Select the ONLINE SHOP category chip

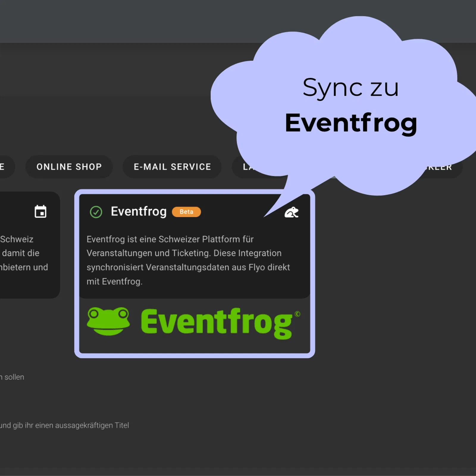pyautogui.click(x=69, y=167)
